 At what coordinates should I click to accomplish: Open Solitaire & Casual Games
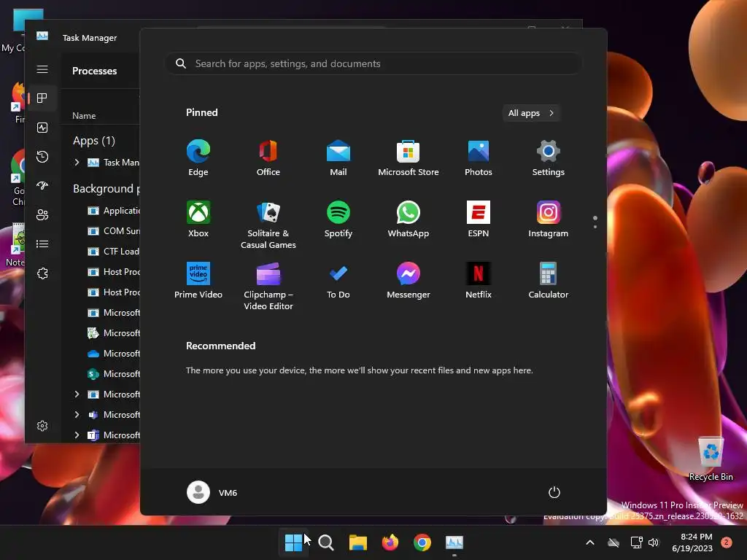point(268,225)
